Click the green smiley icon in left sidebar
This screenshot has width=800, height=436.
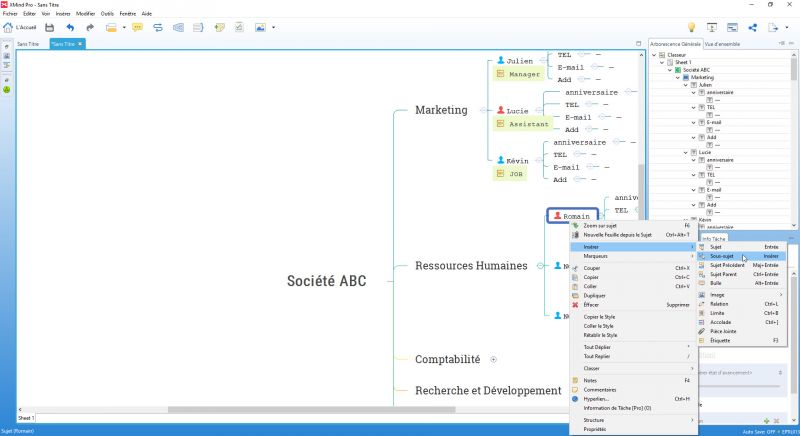(x=7, y=89)
